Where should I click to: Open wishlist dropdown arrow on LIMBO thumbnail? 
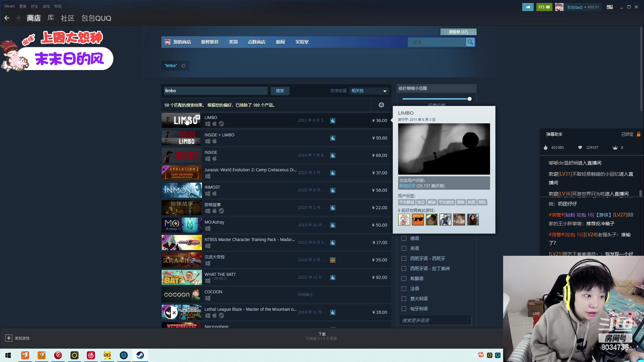(198, 117)
